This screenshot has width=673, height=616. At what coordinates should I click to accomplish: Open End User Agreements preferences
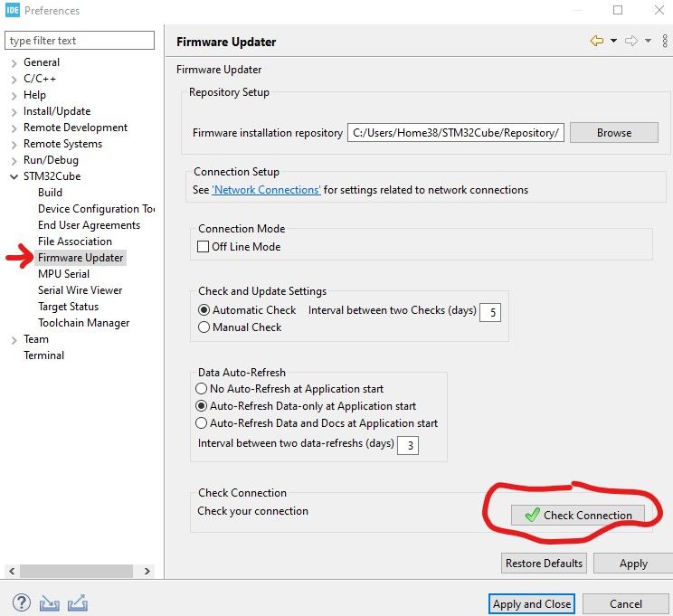click(89, 225)
